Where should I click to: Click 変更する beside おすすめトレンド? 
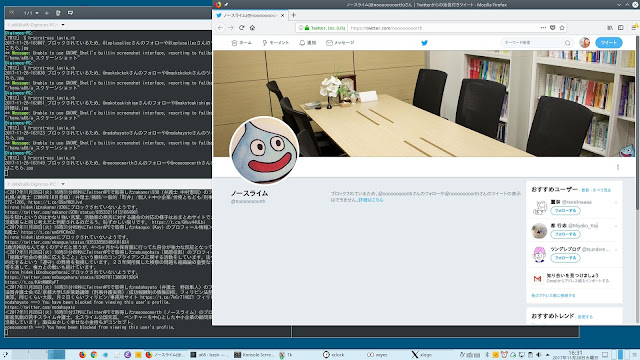(585, 317)
